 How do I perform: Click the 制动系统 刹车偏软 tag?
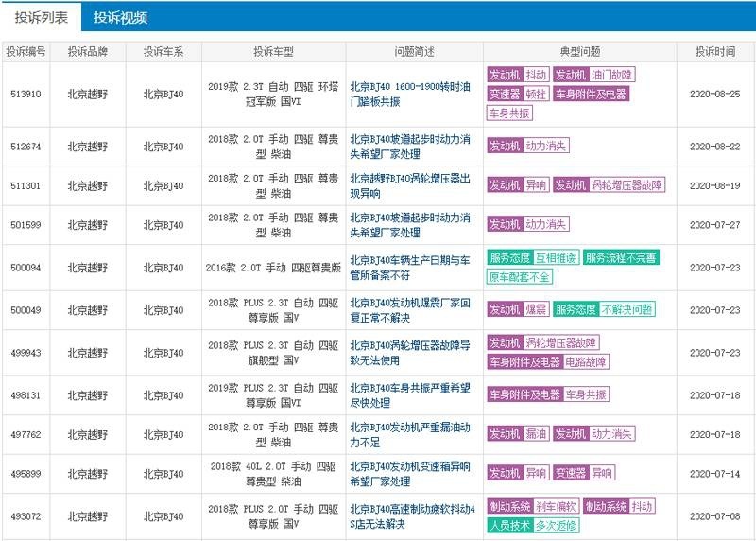tap(533, 506)
